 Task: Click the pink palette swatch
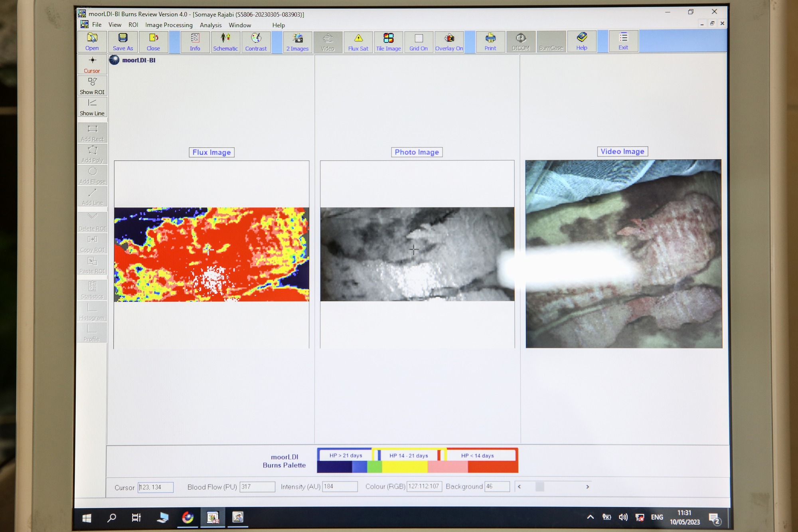point(448,467)
